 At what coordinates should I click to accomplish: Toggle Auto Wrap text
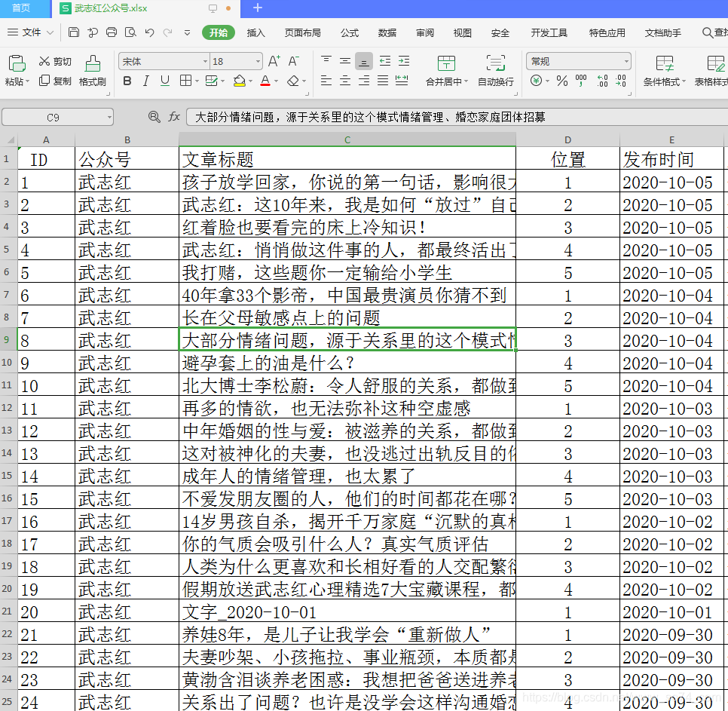tap(496, 71)
